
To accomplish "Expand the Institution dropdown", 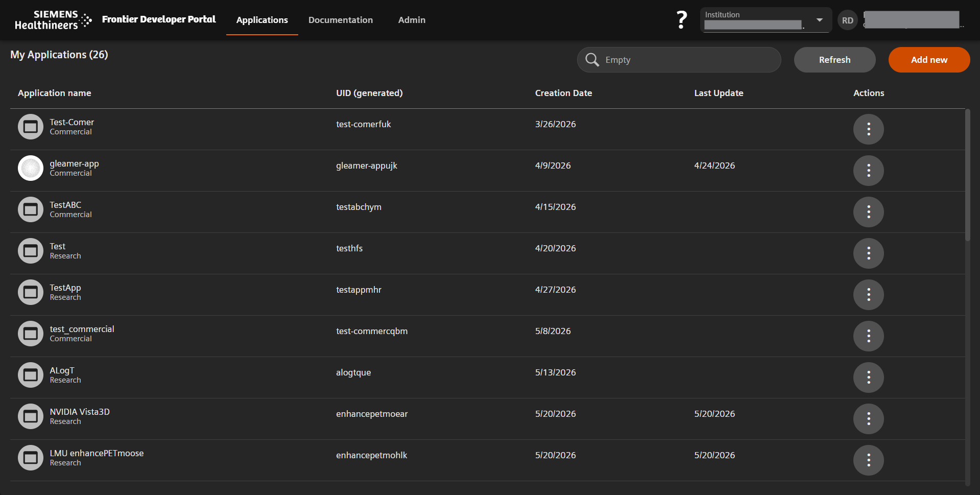I will coord(766,20).
